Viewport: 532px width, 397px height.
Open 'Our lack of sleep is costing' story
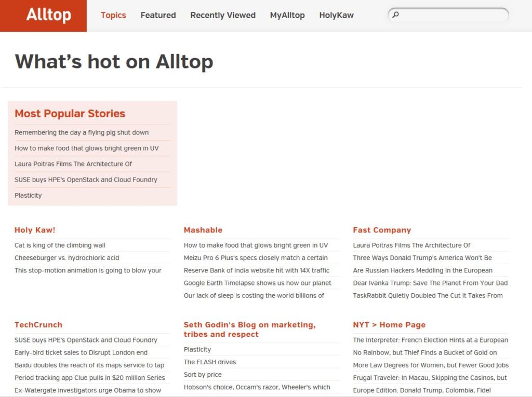(254, 295)
